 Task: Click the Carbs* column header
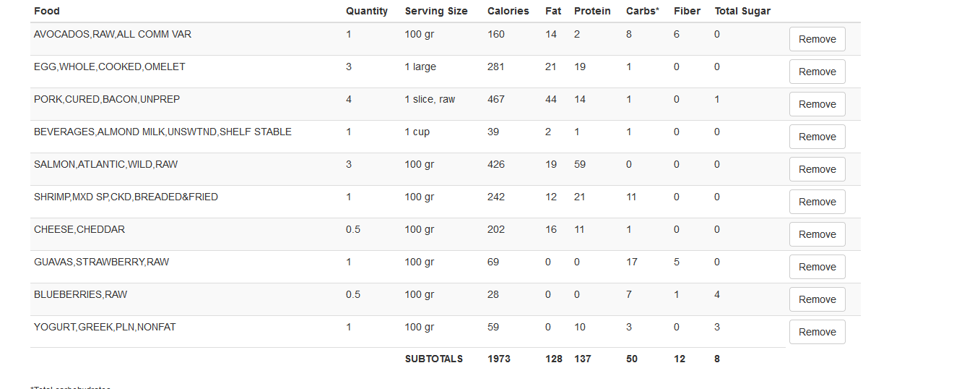click(x=643, y=11)
